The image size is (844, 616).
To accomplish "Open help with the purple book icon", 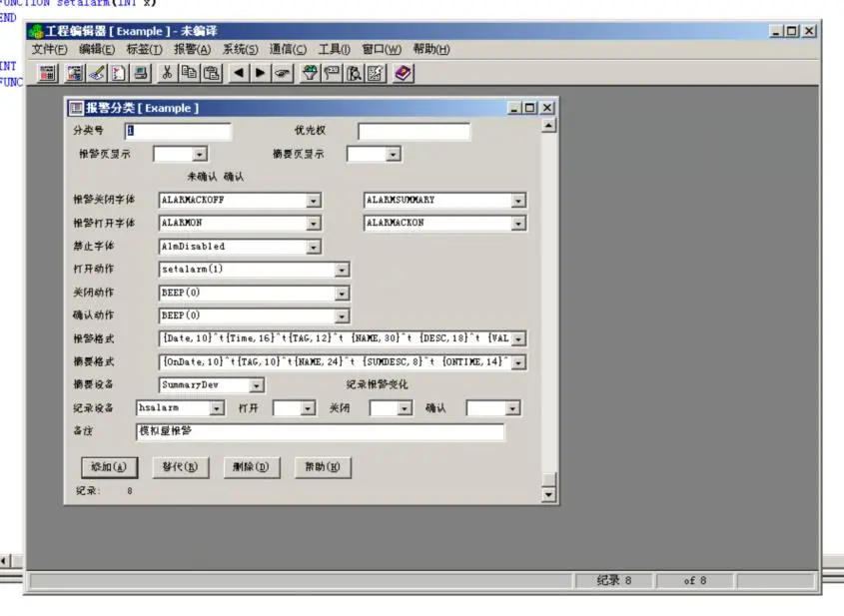I will pos(404,73).
